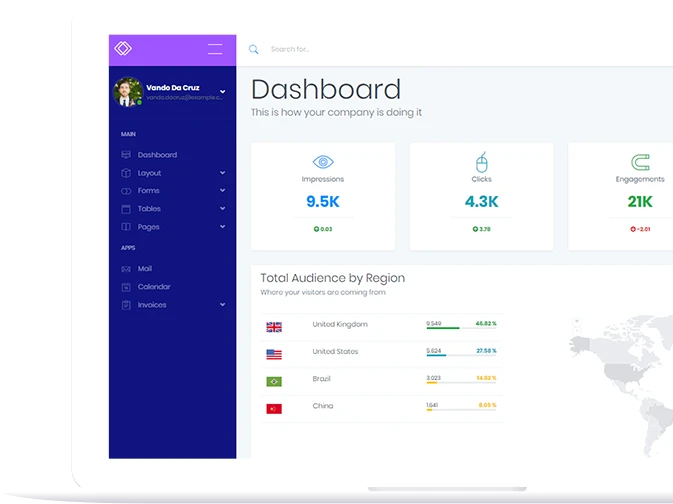Click the United Kingdom flag icon

pos(274,327)
